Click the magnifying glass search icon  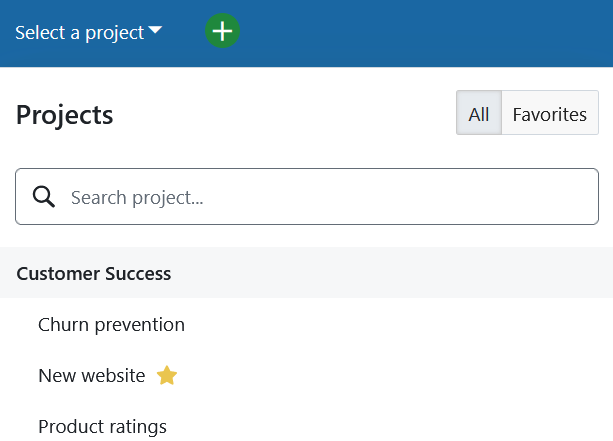pos(44,197)
